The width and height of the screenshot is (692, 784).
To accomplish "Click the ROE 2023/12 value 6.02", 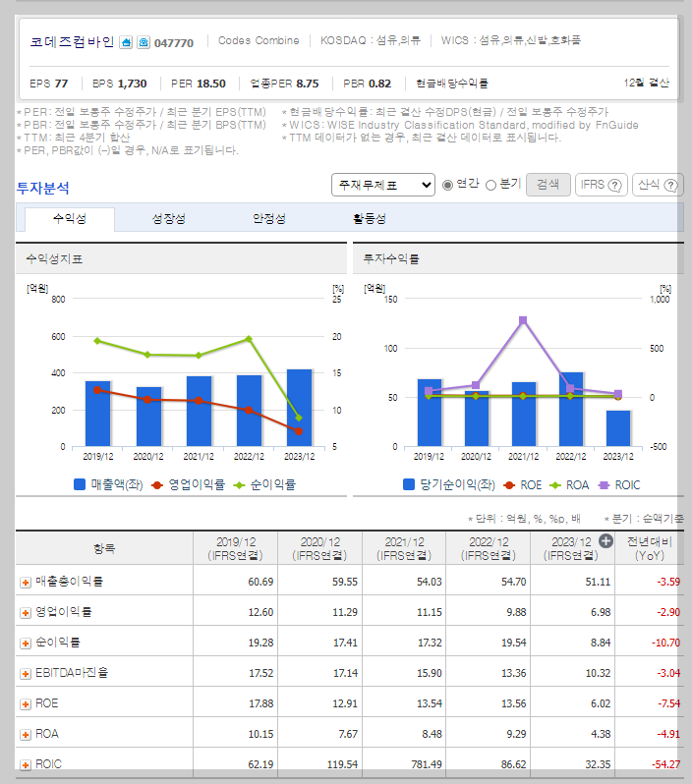I will (x=601, y=703).
